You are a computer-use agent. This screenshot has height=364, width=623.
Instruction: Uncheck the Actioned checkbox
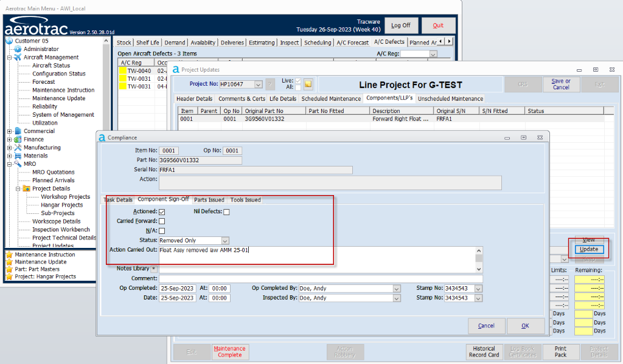click(162, 211)
